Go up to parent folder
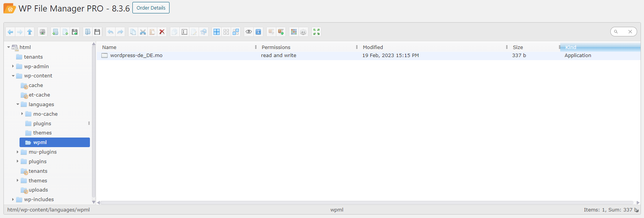This screenshot has height=218, width=644. (x=29, y=32)
